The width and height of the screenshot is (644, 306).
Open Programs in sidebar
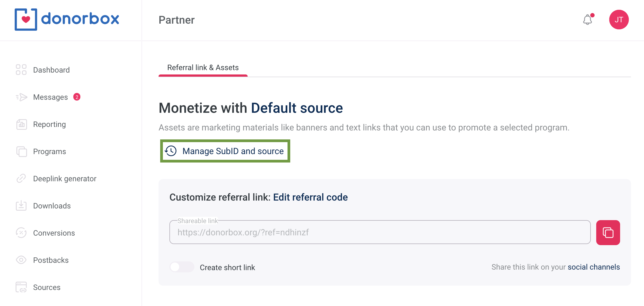point(49,152)
